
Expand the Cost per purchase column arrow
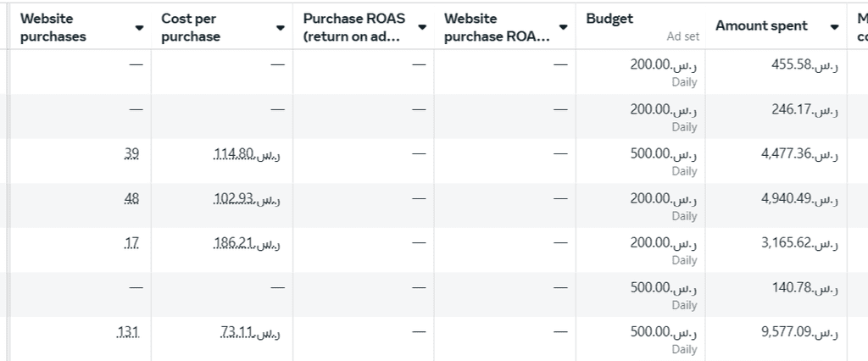point(281,27)
